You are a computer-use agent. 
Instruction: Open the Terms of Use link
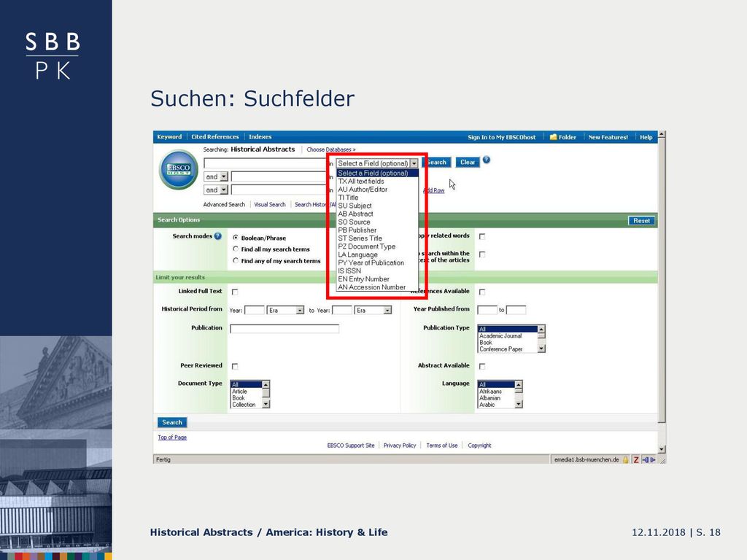441,446
